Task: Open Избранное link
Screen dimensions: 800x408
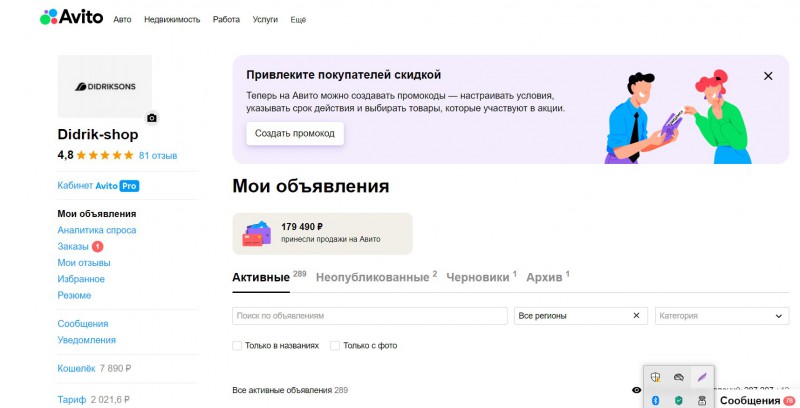Action: click(81, 279)
